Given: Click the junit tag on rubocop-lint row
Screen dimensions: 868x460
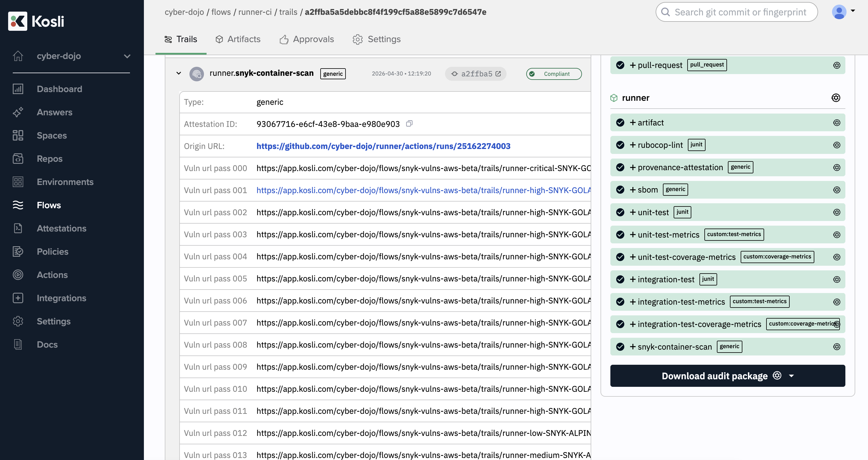Looking at the screenshot, I should [697, 145].
